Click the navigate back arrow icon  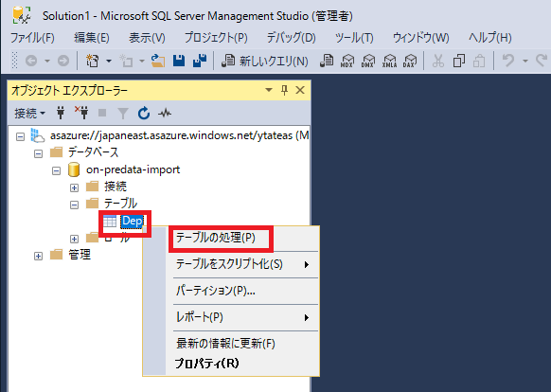(x=31, y=62)
